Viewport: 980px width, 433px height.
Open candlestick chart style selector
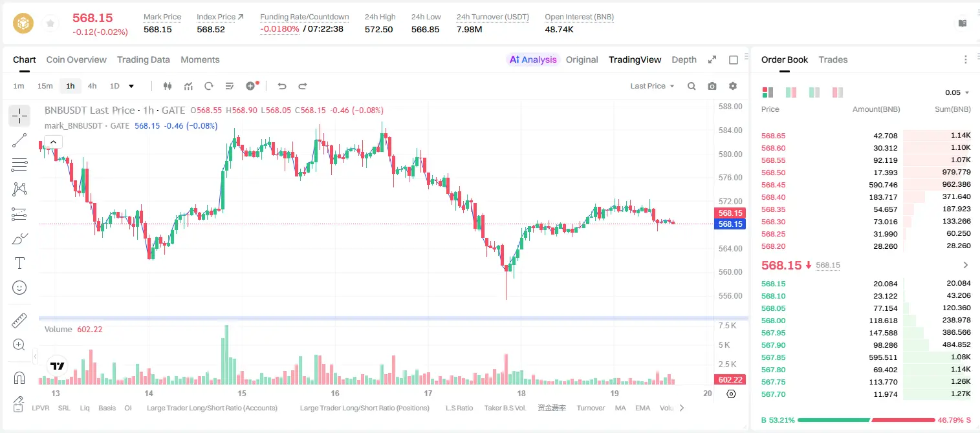168,86
